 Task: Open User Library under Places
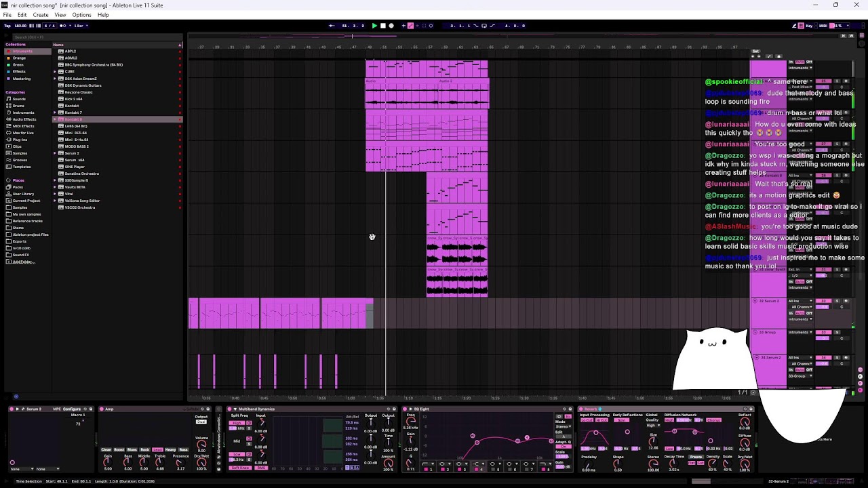[x=23, y=194]
